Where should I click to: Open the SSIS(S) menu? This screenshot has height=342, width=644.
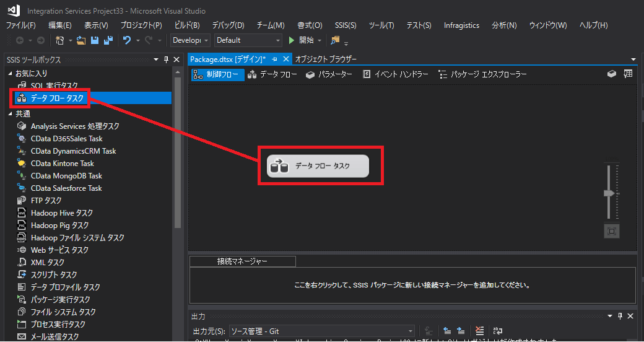point(346,25)
